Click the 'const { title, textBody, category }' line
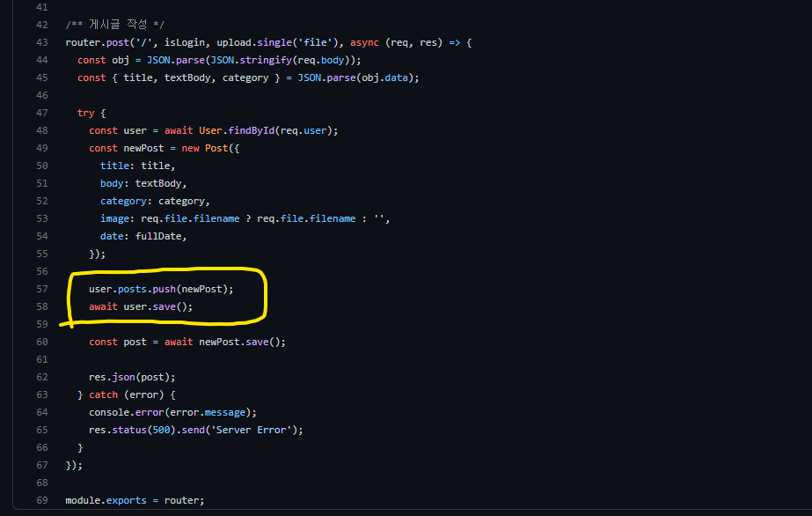 click(x=248, y=77)
